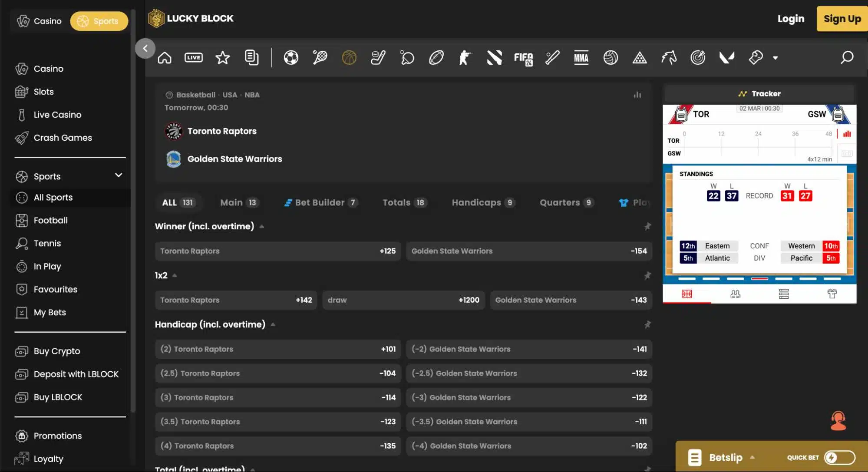868x472 pixels.
Task: Bet on Toronto Raptors +125 winner
Action: (278, 251)
